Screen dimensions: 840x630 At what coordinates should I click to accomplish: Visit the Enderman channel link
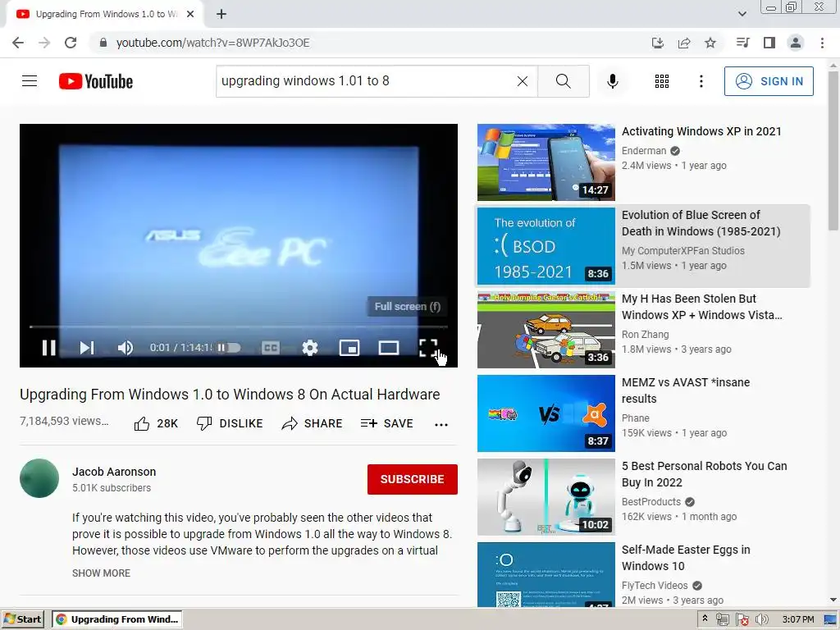point(644,151)
